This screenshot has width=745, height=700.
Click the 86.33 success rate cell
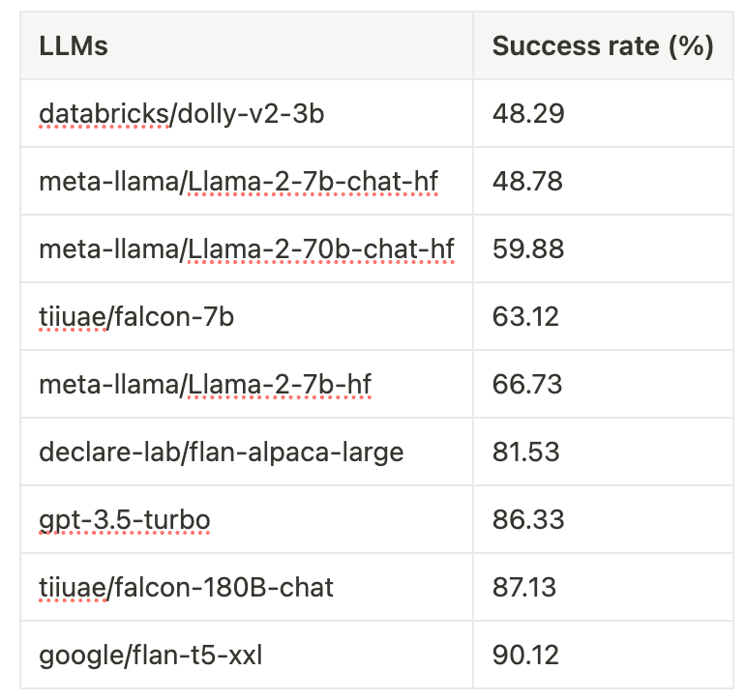click(527, 520)
